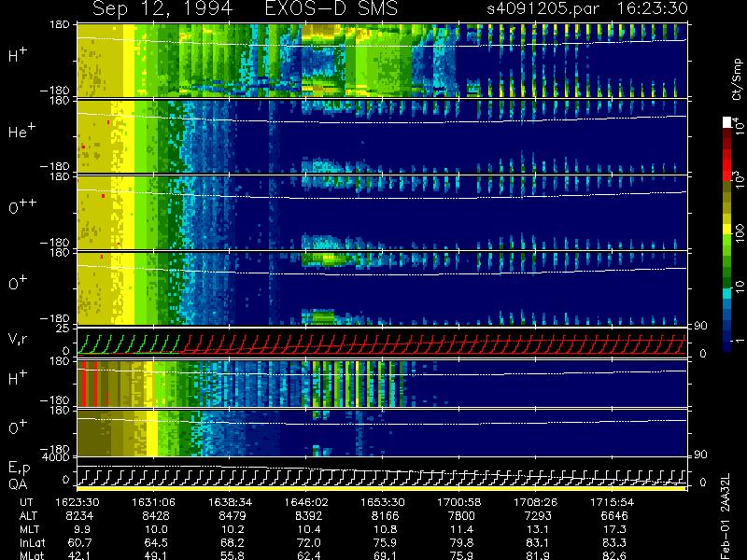
Task: Click the ALT value "6646"
Action: click(x=614, y=516)
